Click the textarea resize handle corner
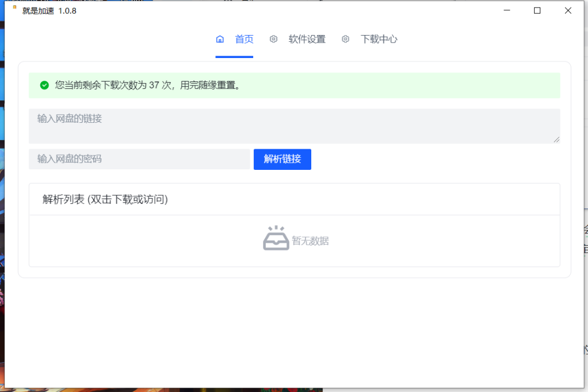Viewport: 588px width, 392px height. (556, 139)
